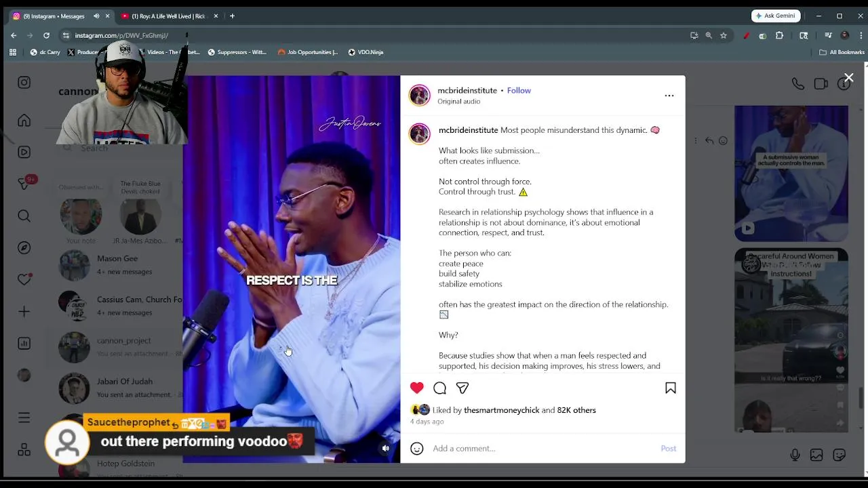Click mcbrideinstitute avatar beside the caption

[x=419, y=134]
